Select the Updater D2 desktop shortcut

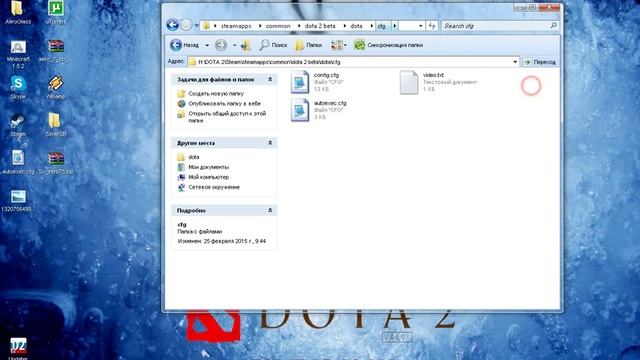click(18, 348)
